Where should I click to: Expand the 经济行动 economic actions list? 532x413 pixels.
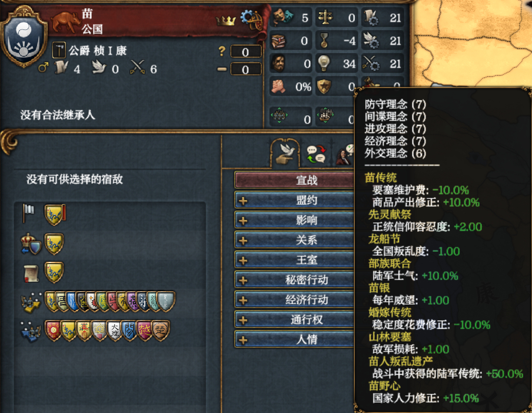pos(294,299)
